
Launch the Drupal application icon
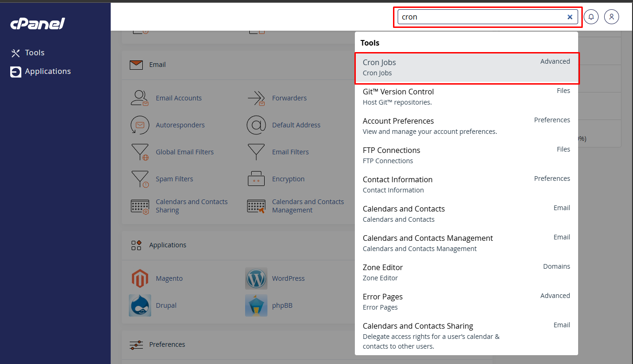pyautogui.click(x=140, y=305)
